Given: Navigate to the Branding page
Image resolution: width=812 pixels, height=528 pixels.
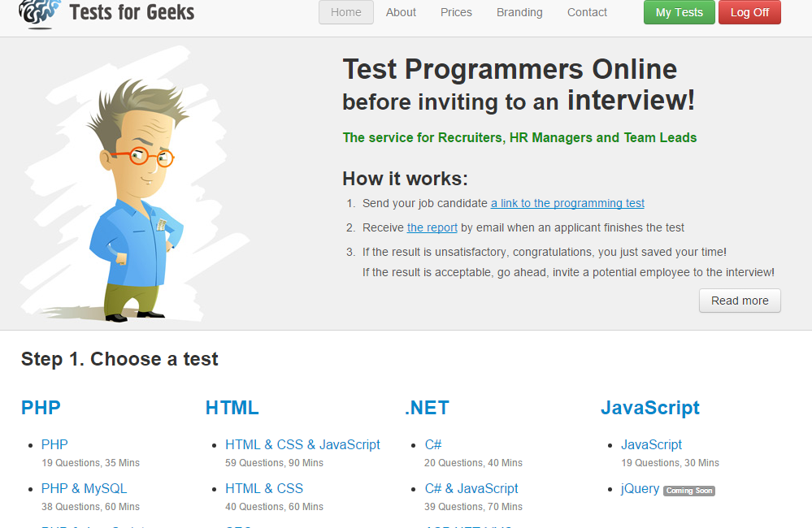Looking at the screenshot, I should click(519, 12).
